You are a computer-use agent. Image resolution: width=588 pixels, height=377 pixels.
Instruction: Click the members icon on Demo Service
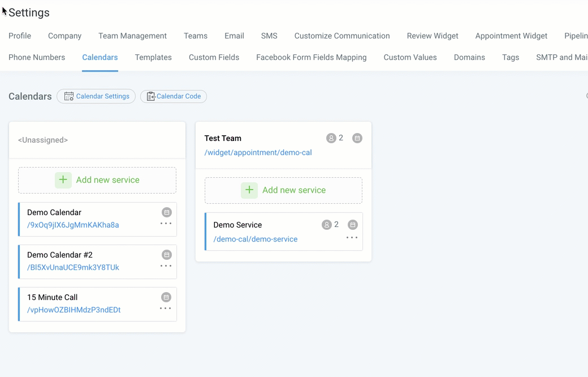point(327,225)
